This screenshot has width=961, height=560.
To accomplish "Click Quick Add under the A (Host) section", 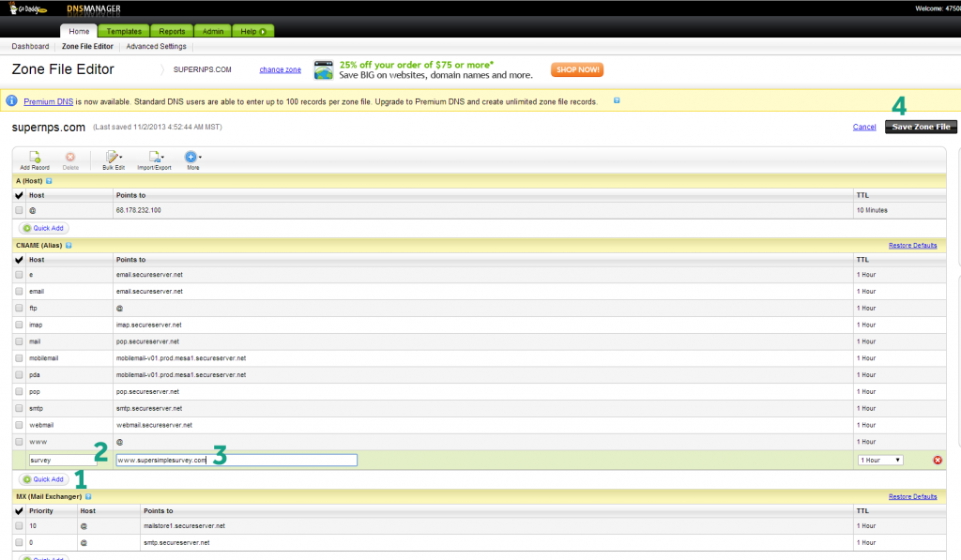I will pos(43,228).
